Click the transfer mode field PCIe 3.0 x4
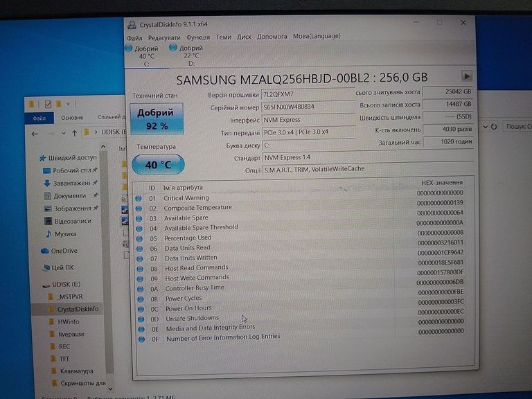 pyautogui.click(x=308, y=132)
